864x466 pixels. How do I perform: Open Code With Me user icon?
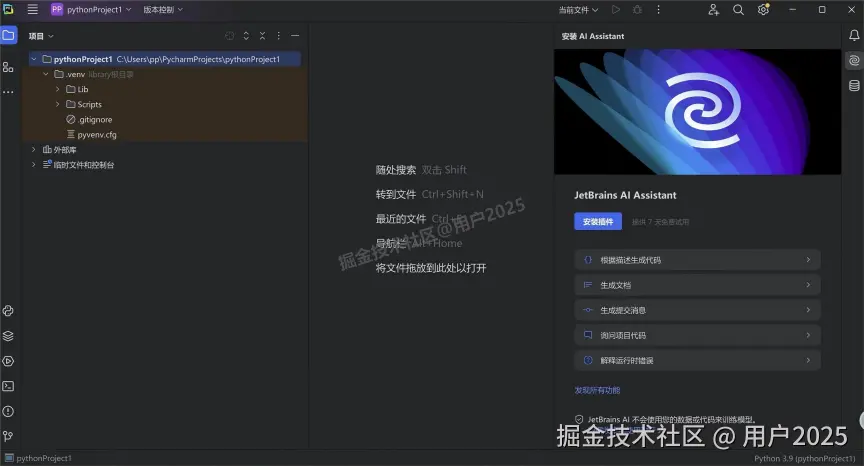pos(714,9)
